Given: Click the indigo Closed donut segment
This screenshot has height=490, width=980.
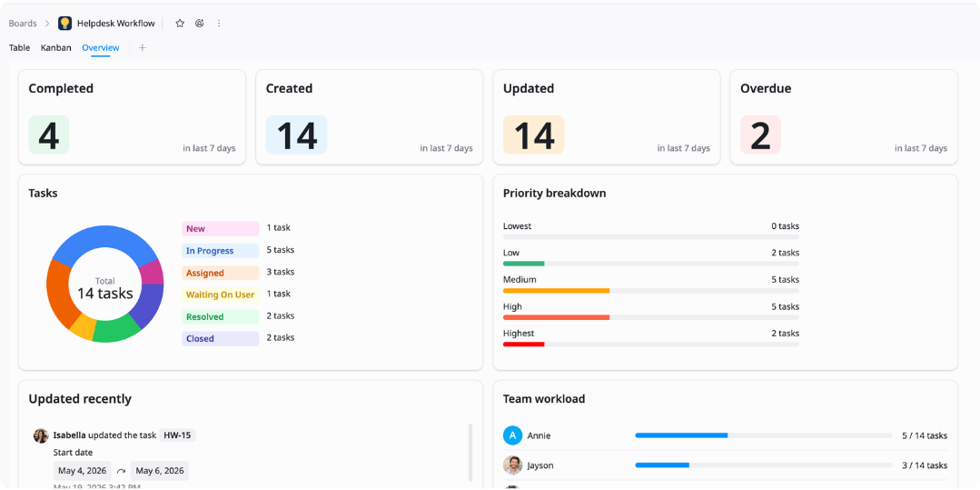Looking at the screenshot, I should tap(149, 305).
